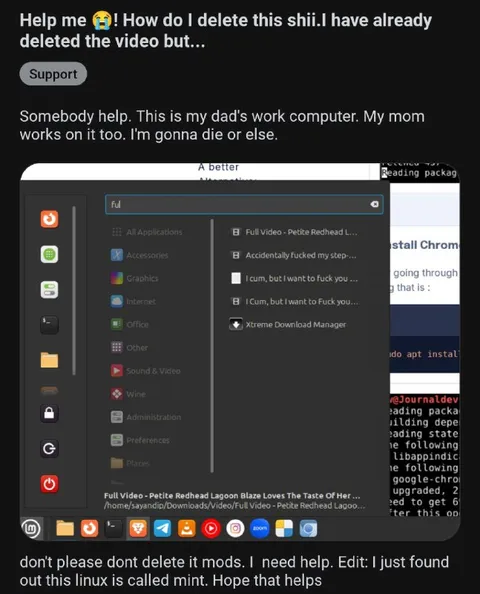Image resolution: width=480 pixels, height=594 pixels.
Task: Select the Other category
Action: (129, 348)
